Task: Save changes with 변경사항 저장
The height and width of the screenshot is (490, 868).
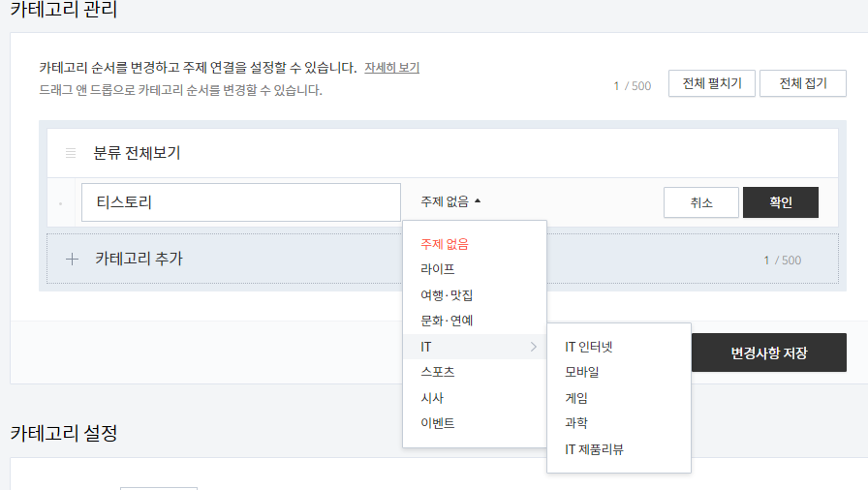Action: pos(769,352)
